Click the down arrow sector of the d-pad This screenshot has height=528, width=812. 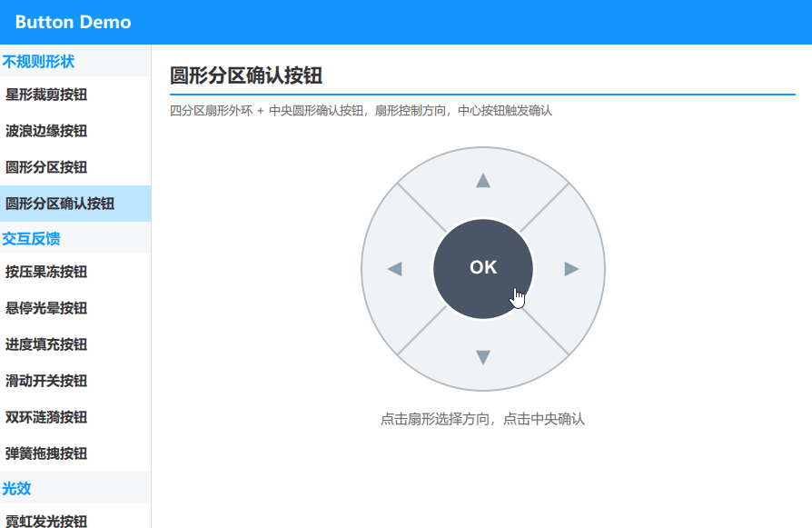point(483,356)
